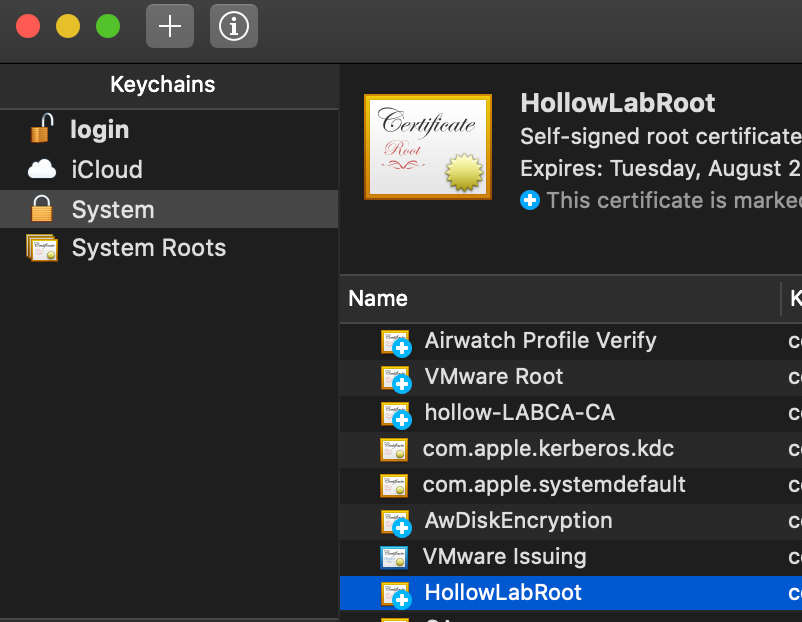This screenshot has height=622, width=802.
Task: Select the hollow-LABCA-CA certificate row
Action: (x=519, y=413)
